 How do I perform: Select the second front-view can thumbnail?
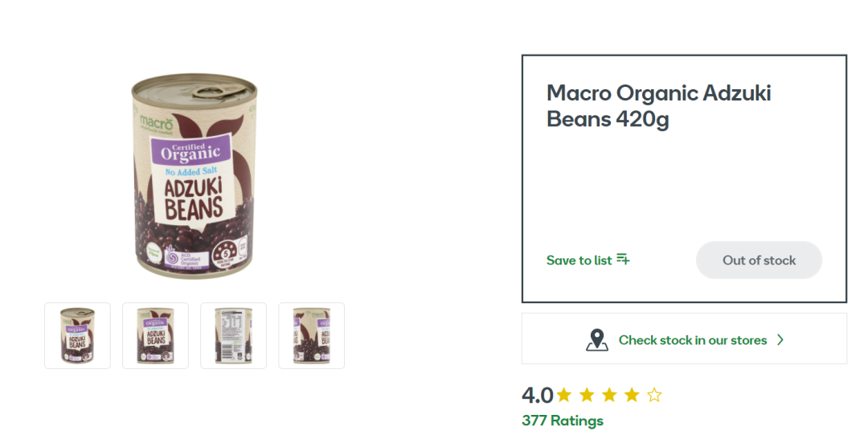[155, 335]
